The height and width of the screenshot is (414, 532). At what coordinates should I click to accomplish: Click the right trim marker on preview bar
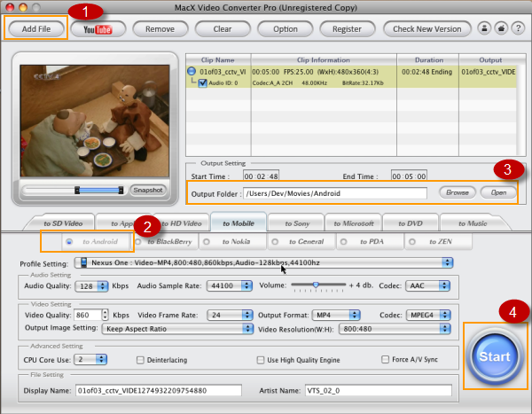[x=121, y=190]
